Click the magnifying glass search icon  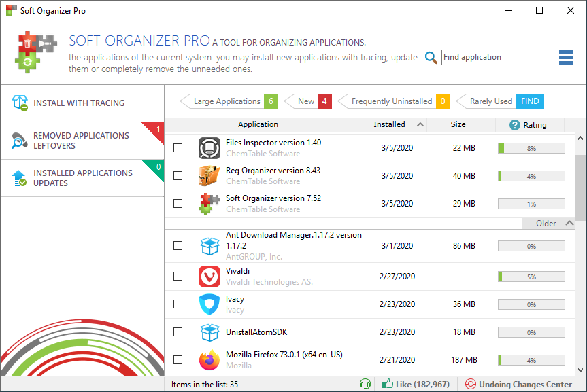tap(431, 58)
